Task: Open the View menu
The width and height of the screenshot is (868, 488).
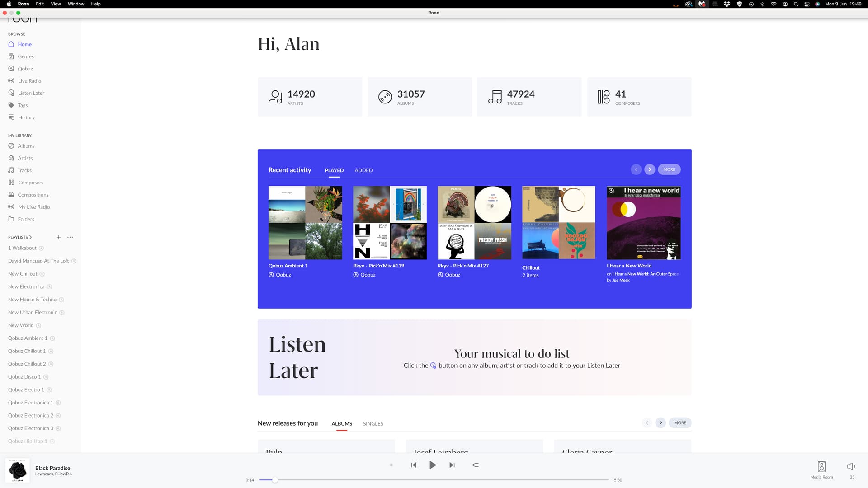Action: pyautogui.click(x=56, y=4)
